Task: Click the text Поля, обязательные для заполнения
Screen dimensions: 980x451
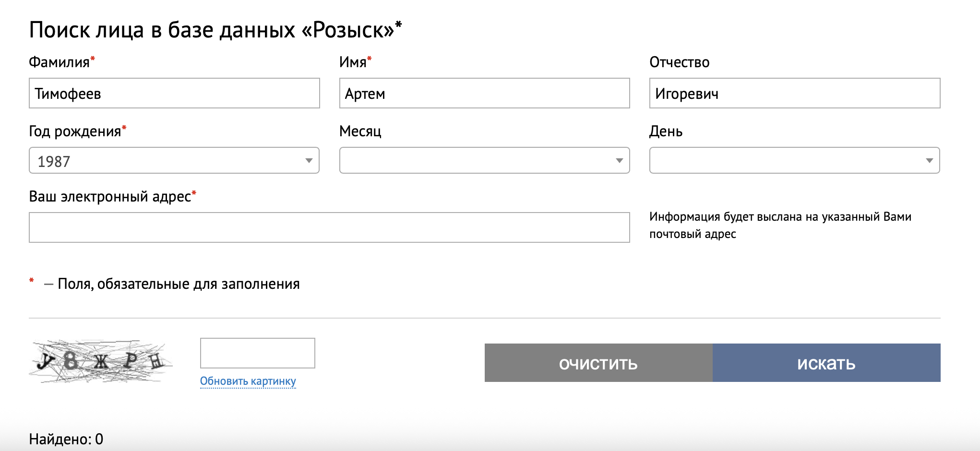Action: pyautogui.click(x=179, y=284)
